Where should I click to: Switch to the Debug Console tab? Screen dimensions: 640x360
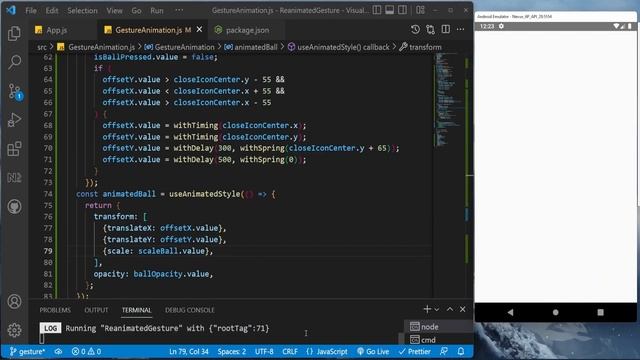(x=189, y=310)
